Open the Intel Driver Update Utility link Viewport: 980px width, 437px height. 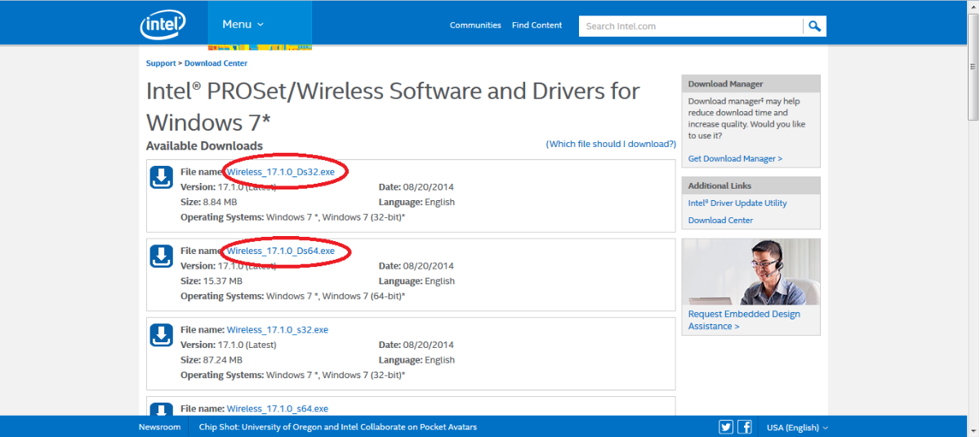[x=737, y=203]
